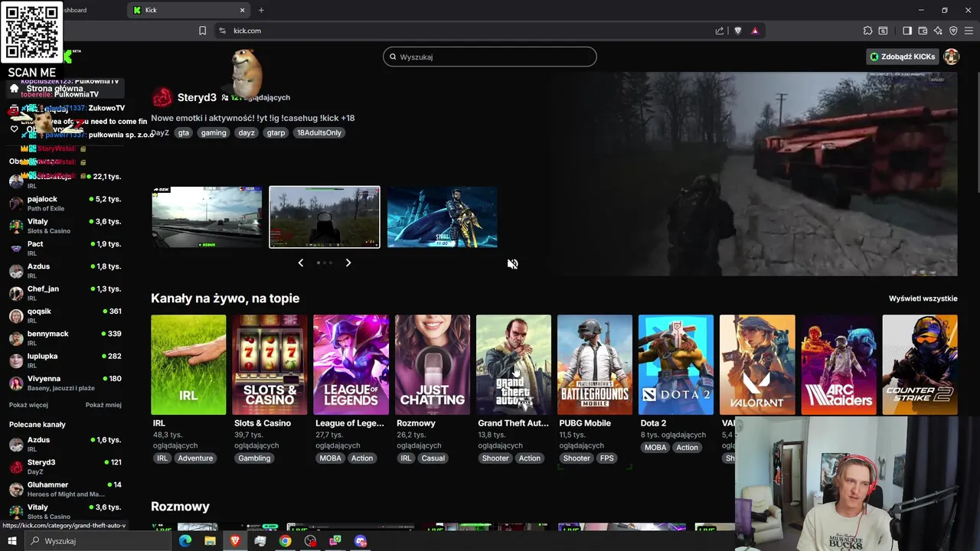Open the ARC Raiders category card
The image size is (980, 551).
pos(838,365)
